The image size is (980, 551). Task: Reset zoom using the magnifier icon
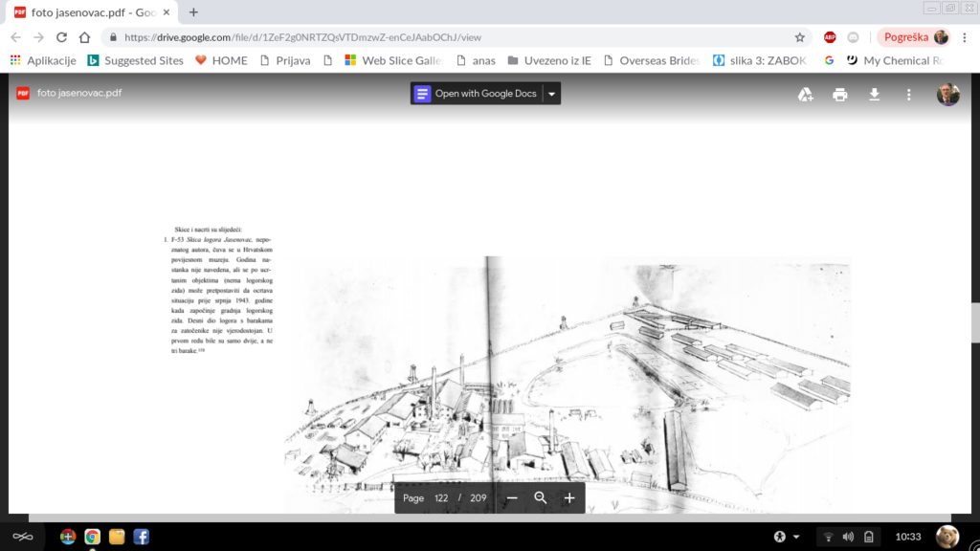coord(541,498)
